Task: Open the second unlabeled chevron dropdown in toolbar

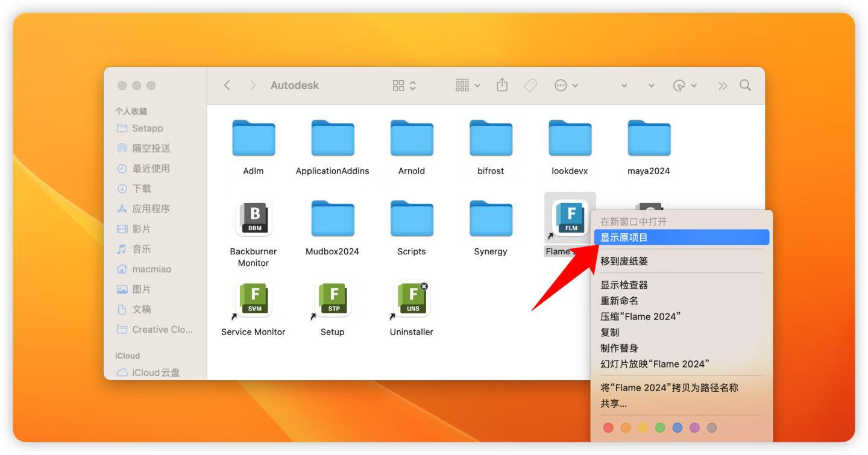Action: point(652,86)
